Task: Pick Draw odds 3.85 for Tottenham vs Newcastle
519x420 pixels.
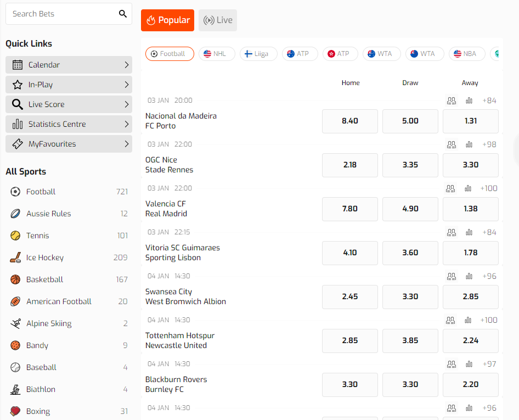Action: pos(410,341)
